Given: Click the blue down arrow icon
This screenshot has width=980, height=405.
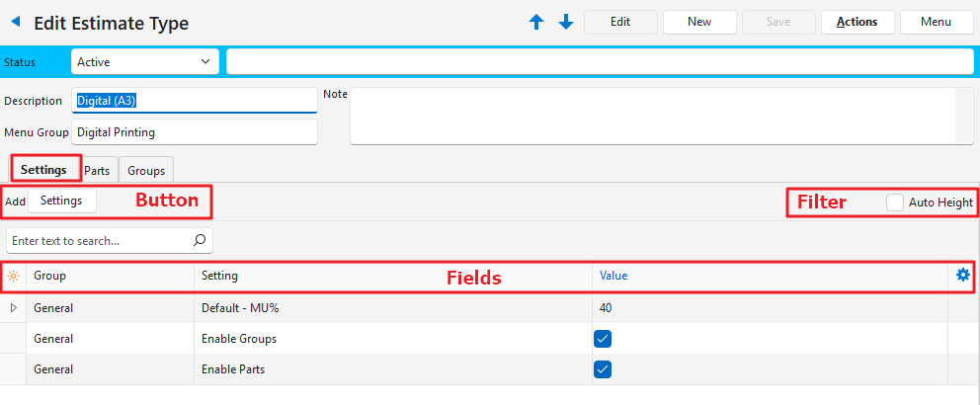Looking at the screenshot, I should point(566,22).
